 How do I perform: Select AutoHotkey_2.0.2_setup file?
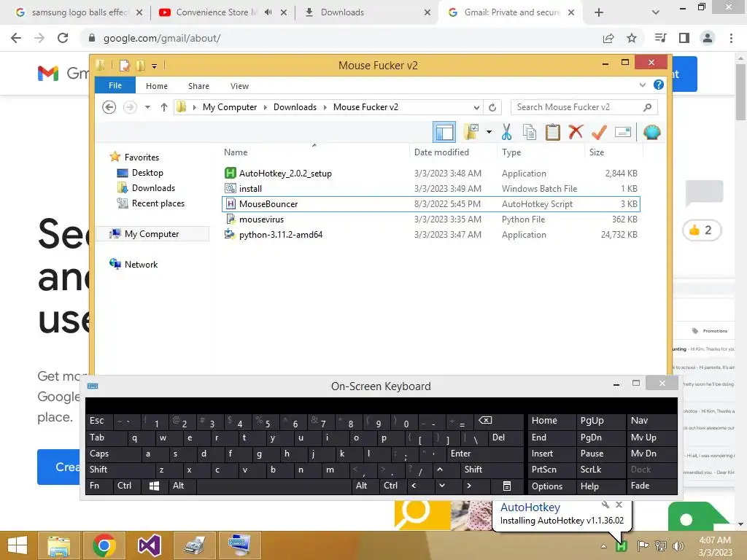pos(430,174)
